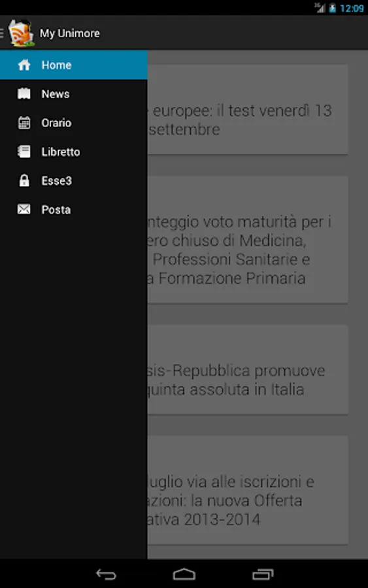Screen dimensions: 368x588
Task: Select the Home menu item
Action: coord(73,65)
